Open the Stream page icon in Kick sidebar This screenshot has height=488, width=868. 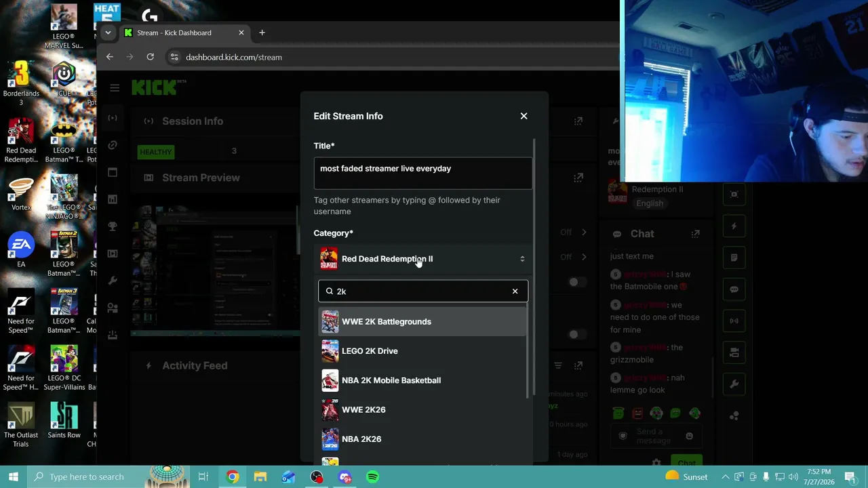[113, 118]
